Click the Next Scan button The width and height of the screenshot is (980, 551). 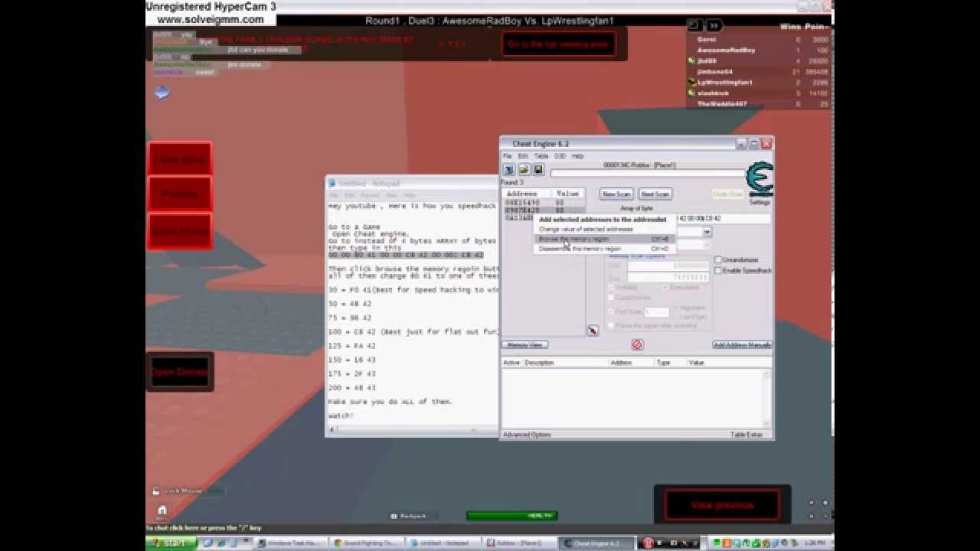point(655,194)
